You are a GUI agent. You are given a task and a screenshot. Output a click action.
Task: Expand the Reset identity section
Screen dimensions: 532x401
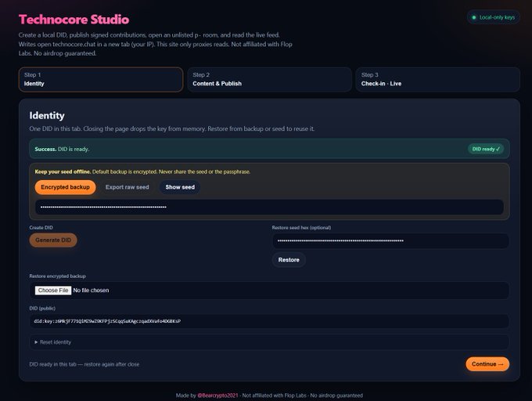tap(269, 342)
